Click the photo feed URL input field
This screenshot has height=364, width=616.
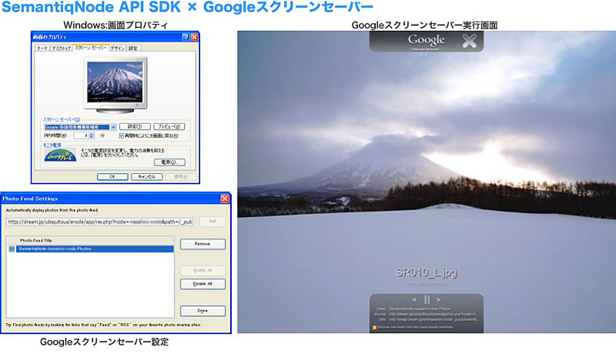[100, 222]
